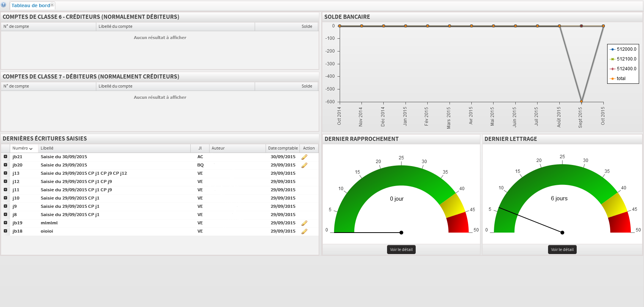Expand the j13 entry row

pyautogui.click(x=5, y=173)
